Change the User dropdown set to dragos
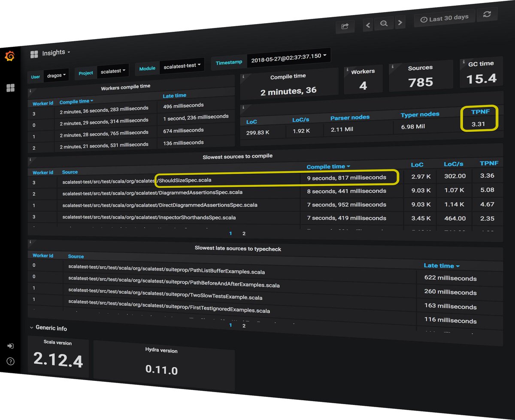The image size is (515, 420). [x=56, y=75]
